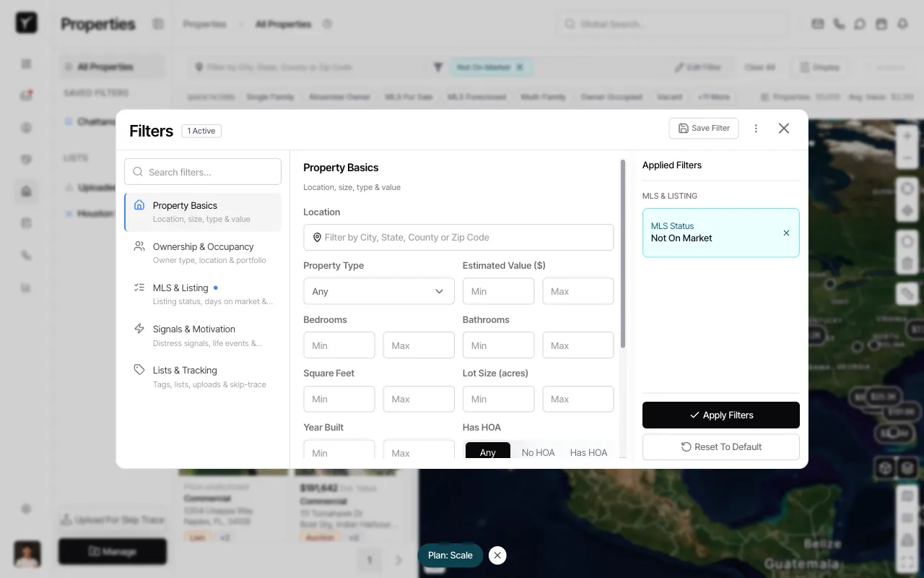Dismiss the Plan: Scale badge
The image size is (924, 578).
[x=497, y=555]
